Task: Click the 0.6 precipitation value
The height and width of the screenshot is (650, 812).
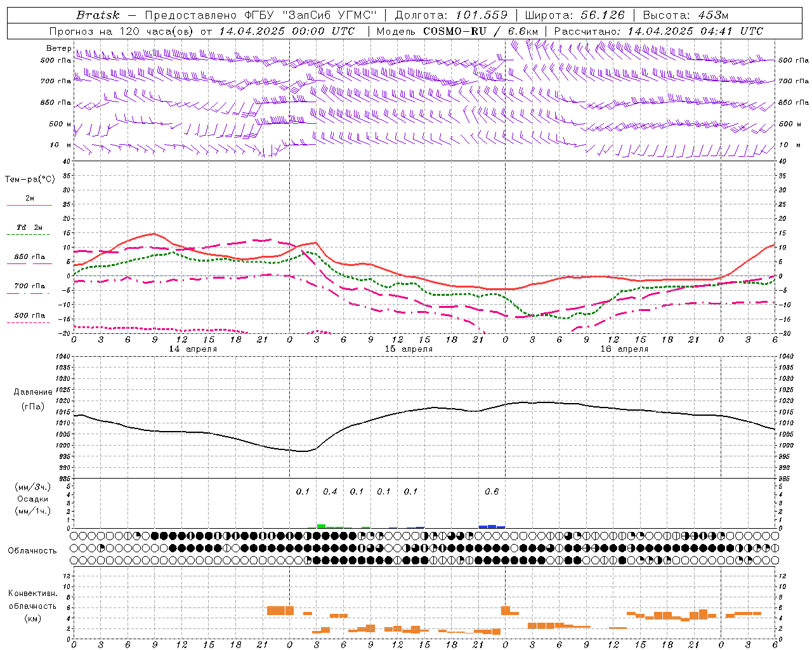Action: pyautogui.click(x=492, y=491)
